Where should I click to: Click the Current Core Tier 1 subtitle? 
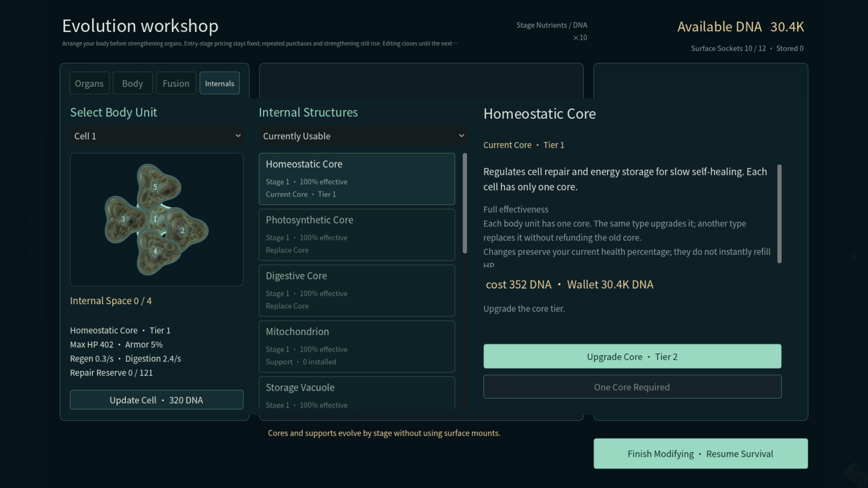pos(524,145)
